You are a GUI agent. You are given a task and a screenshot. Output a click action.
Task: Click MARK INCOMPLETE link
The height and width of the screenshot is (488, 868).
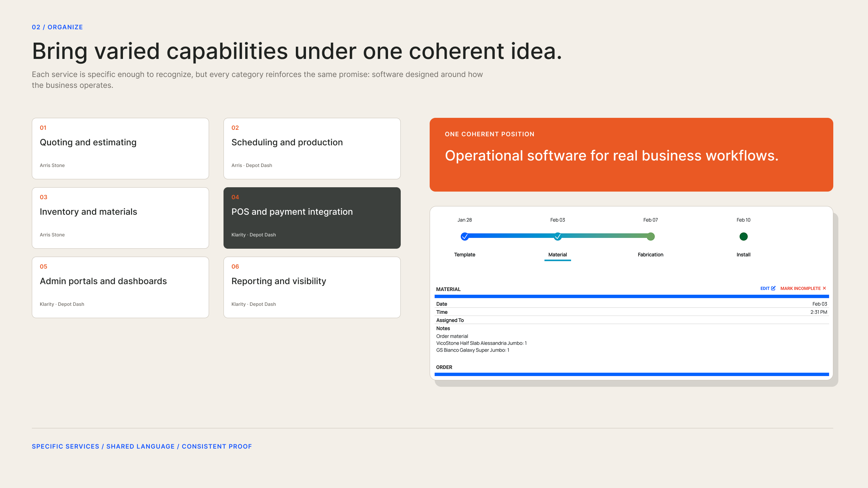tap(803, 288)
